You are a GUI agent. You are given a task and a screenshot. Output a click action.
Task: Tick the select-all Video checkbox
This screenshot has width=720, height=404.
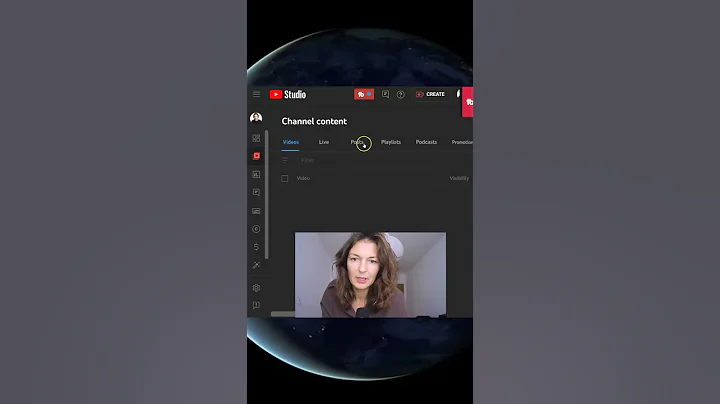click(x=285, y=179)
